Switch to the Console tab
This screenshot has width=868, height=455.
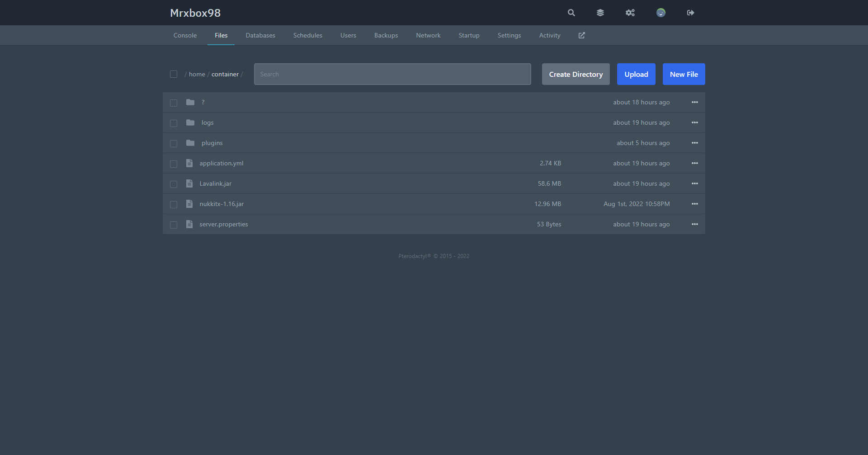pos(185,35)
